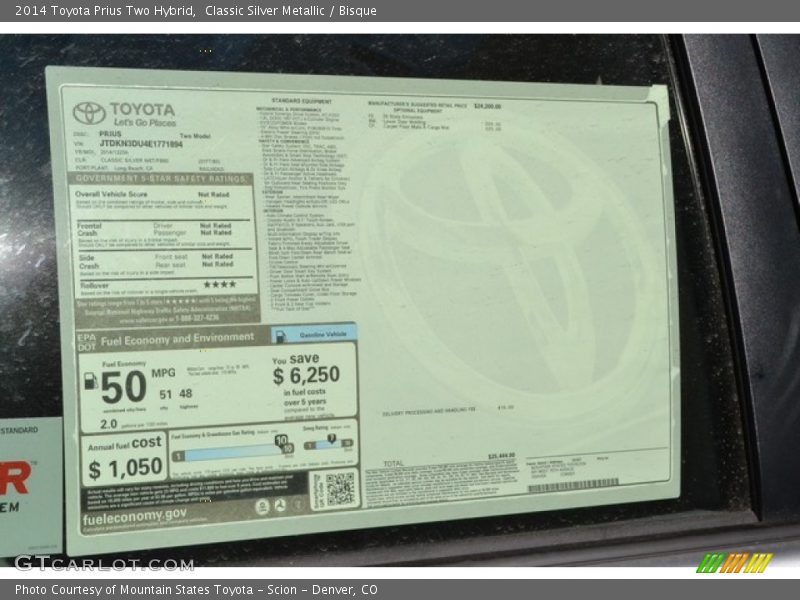Click the 'Let's Go Places' slogan
Screen dimensions: 800x600
click(145, 122)
